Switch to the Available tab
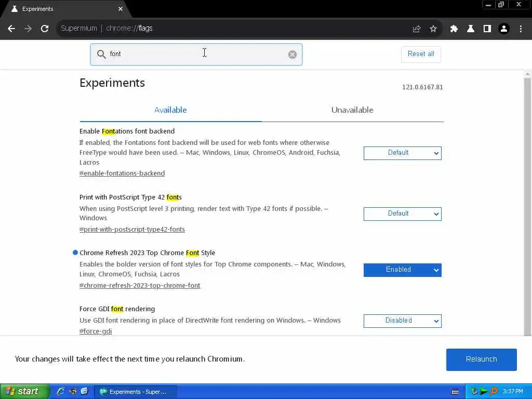Screen dimensions: 532x399 (170, 110)
